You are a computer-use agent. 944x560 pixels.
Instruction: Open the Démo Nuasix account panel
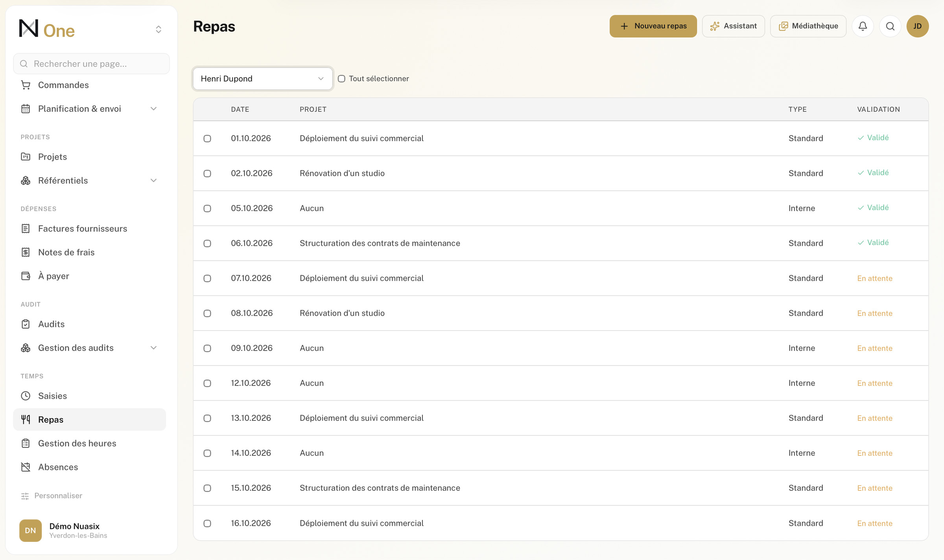tap(91, 531)
